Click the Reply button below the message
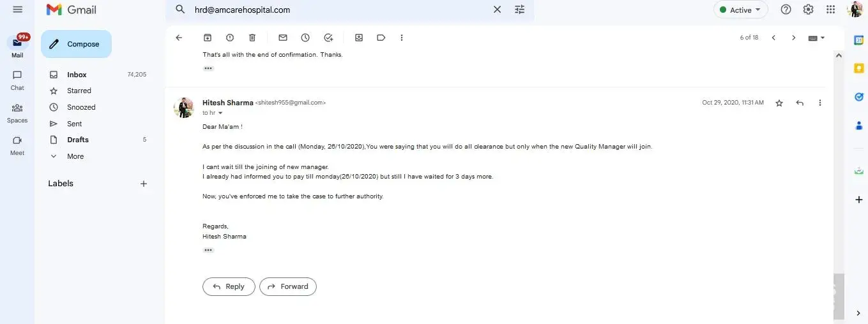The image size is (868, 324). coord(229,286)
